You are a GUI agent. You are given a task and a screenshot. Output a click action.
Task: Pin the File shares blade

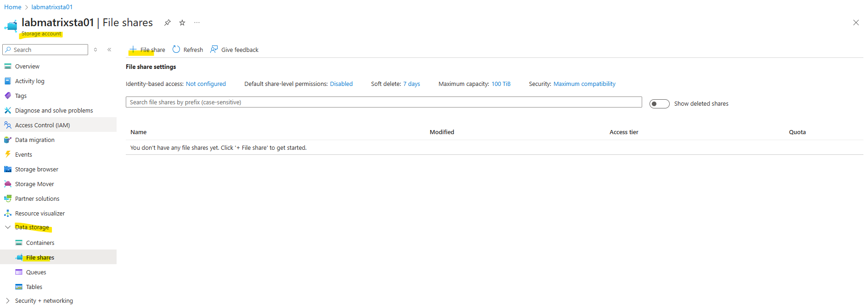pyautogui.click(x=168, y=23)
